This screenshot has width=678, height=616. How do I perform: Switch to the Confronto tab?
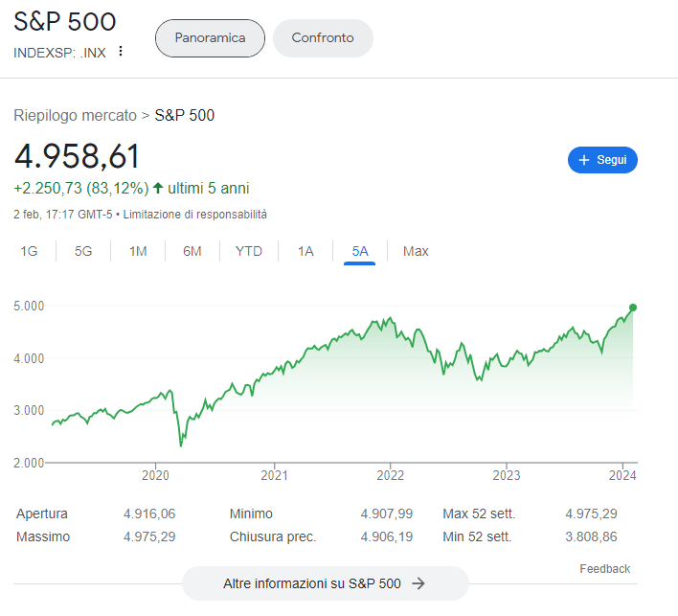[323, 38]
